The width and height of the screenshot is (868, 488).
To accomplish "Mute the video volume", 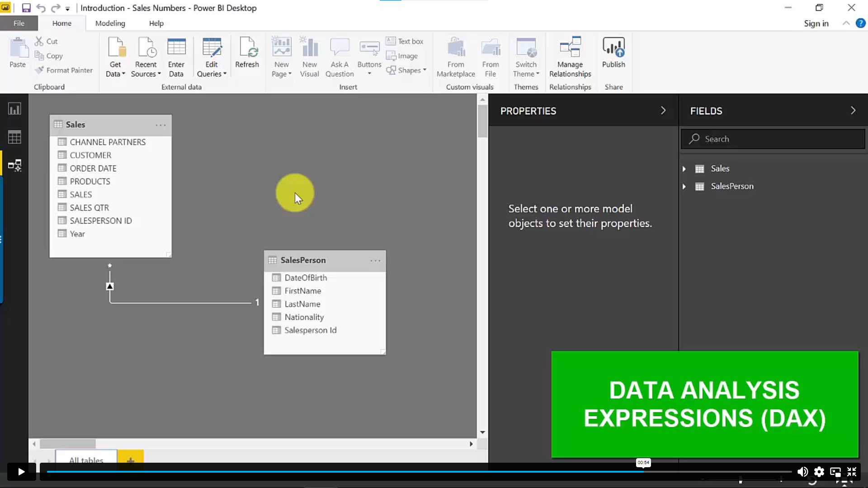I will click(802, 472).
